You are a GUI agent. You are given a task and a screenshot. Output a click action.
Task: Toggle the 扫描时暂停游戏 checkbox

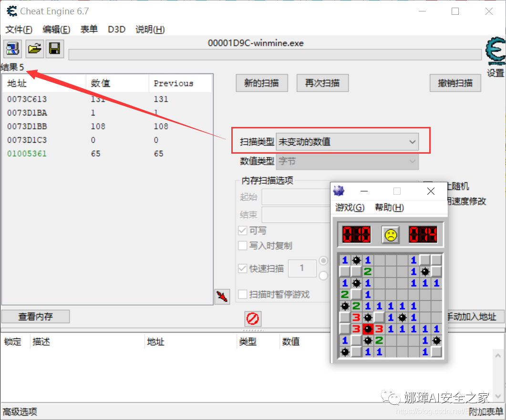pos(243,294)
